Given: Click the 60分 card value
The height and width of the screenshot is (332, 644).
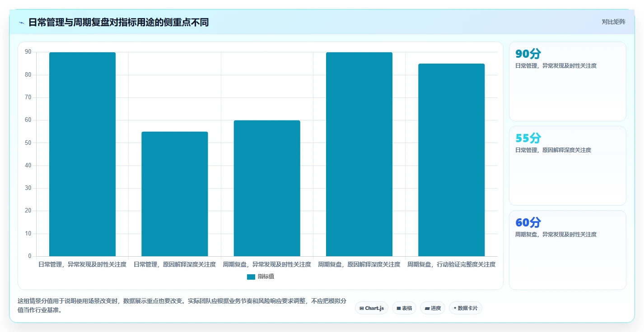Looking at the screenshot, I should click(528, 223).
